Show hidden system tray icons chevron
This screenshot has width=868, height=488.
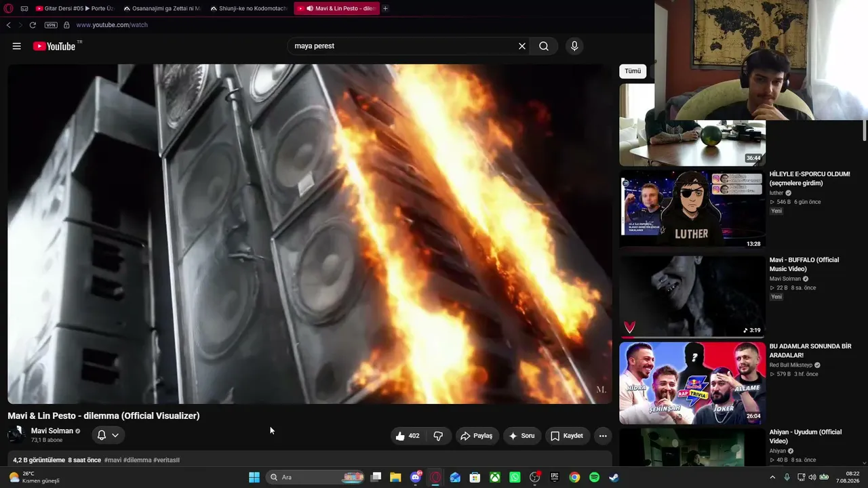[772, 477]
